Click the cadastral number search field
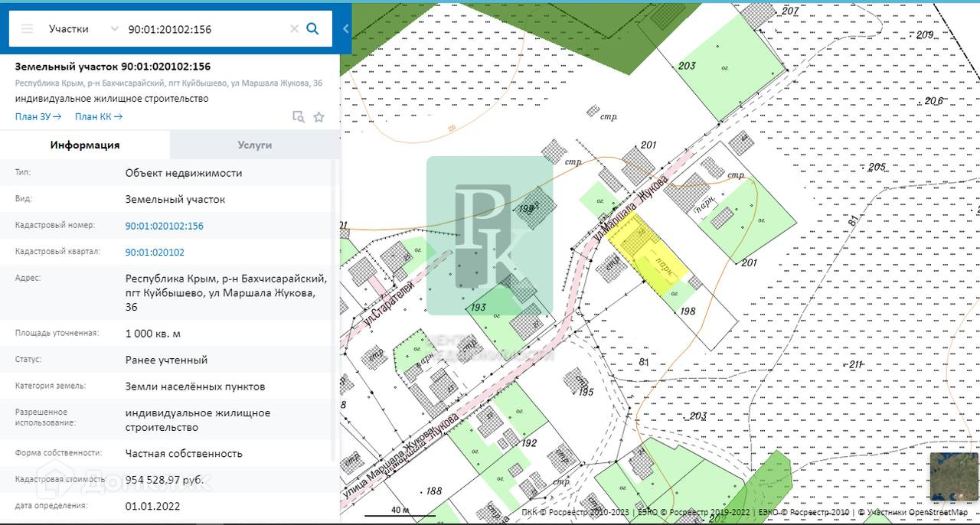This screenshot has height=525, width=980. [x=205, y=29]
